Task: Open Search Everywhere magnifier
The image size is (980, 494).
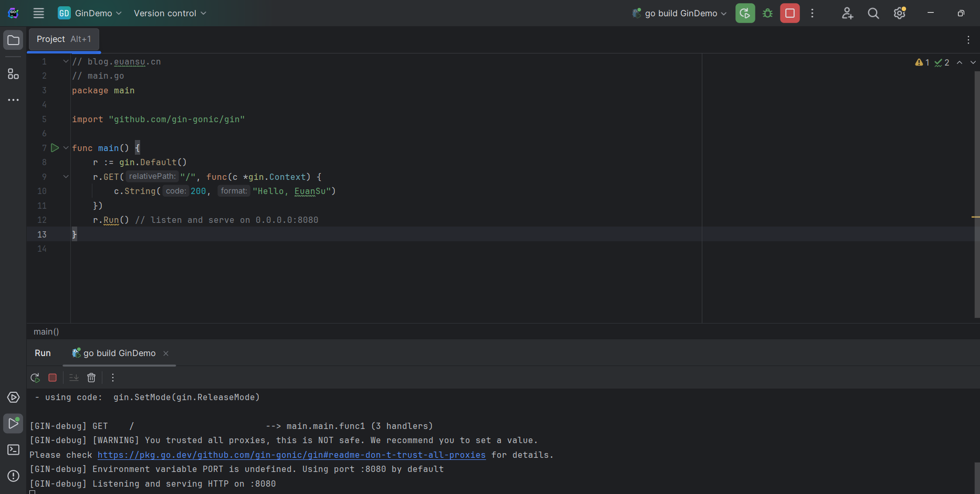Action: coord(873,13)
